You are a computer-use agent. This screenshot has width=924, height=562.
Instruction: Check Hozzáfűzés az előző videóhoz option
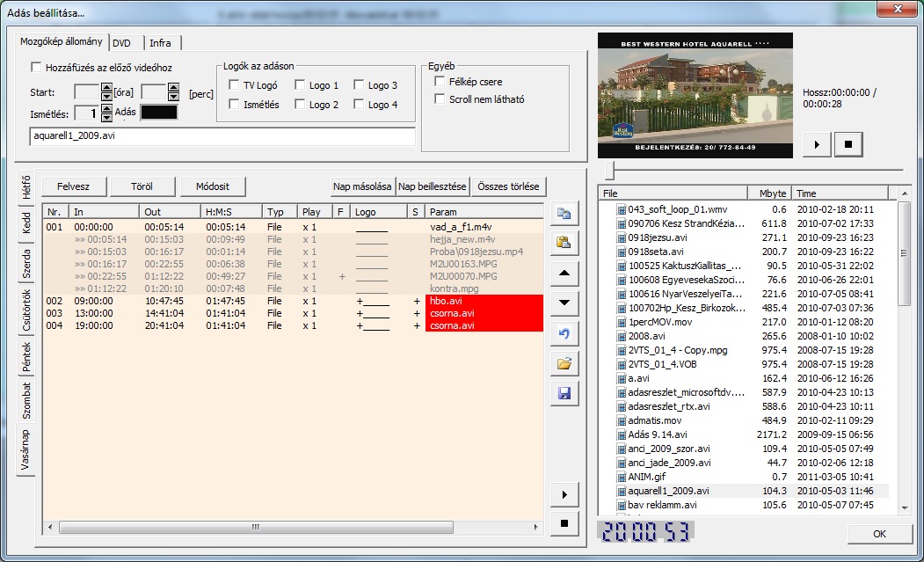[x=36, y=67]
